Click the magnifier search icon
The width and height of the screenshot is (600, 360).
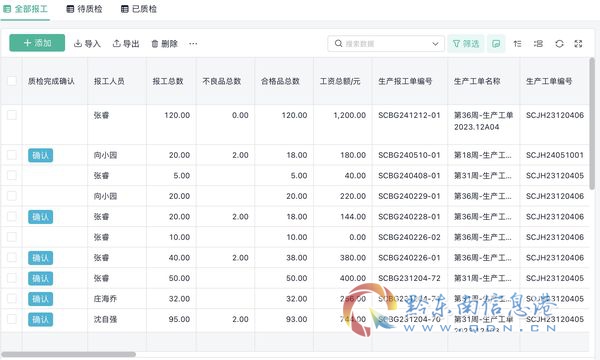coord(338,43)
